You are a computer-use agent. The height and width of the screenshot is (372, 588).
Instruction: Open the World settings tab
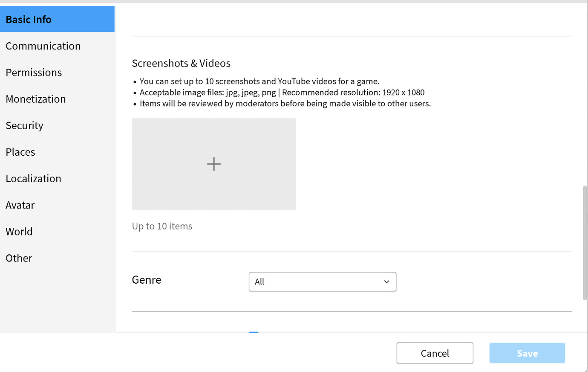click(19, 231)
